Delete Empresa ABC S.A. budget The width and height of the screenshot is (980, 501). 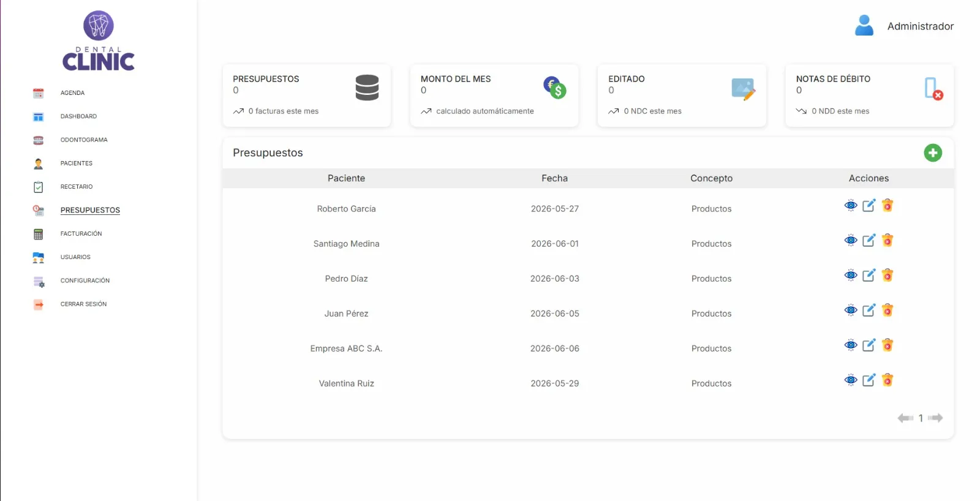pyautogui.click(x=888, y=345)
